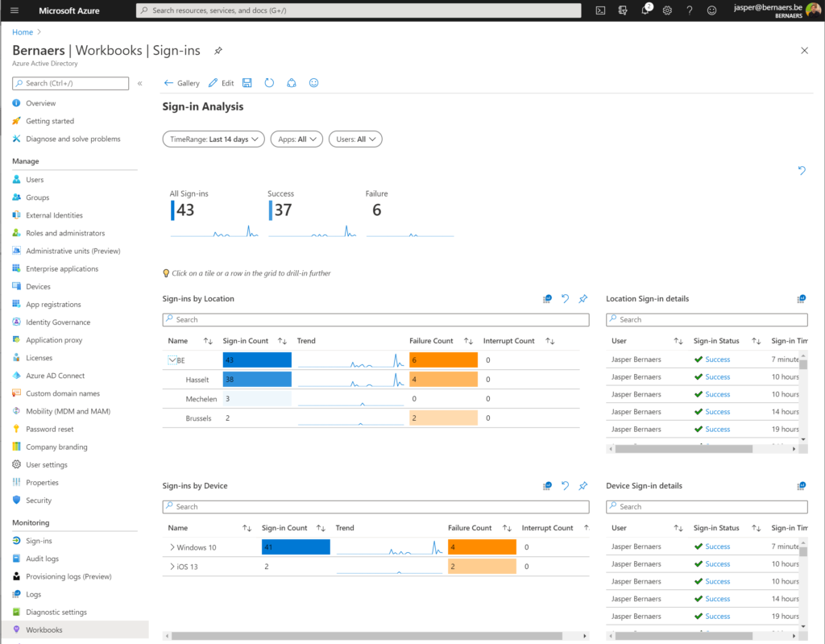Open Users under Manage

35,180
